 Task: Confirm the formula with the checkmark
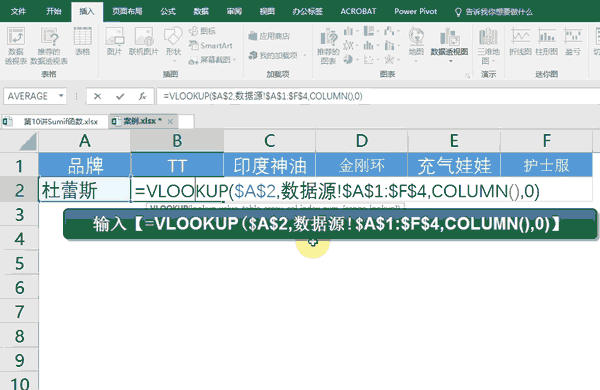[120, 96]
